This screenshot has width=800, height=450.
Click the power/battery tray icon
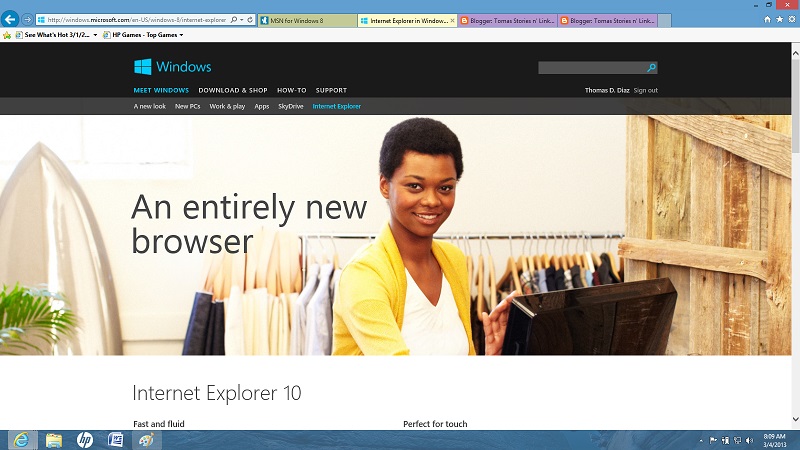(x=725, y=440)
